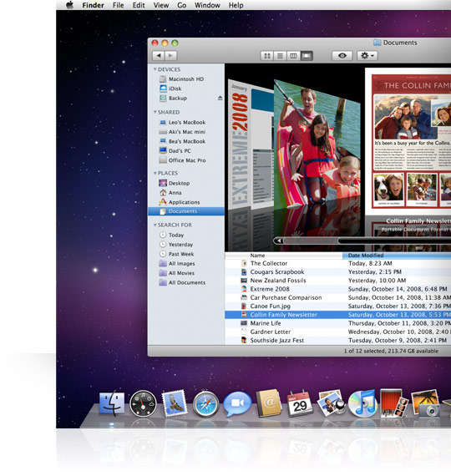Collapse the DEVICES sidebar section
This screenshot has width=451, height=476.
[155, 69]
